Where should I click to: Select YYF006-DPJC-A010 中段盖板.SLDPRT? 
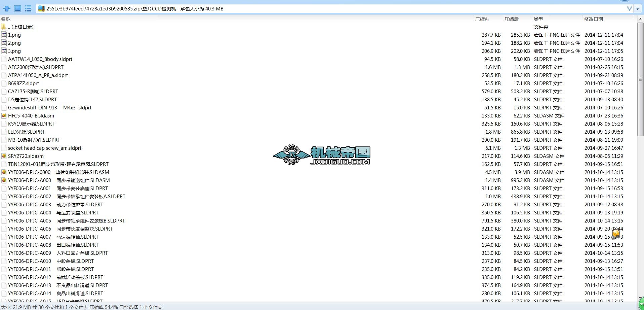coord(51,261)
